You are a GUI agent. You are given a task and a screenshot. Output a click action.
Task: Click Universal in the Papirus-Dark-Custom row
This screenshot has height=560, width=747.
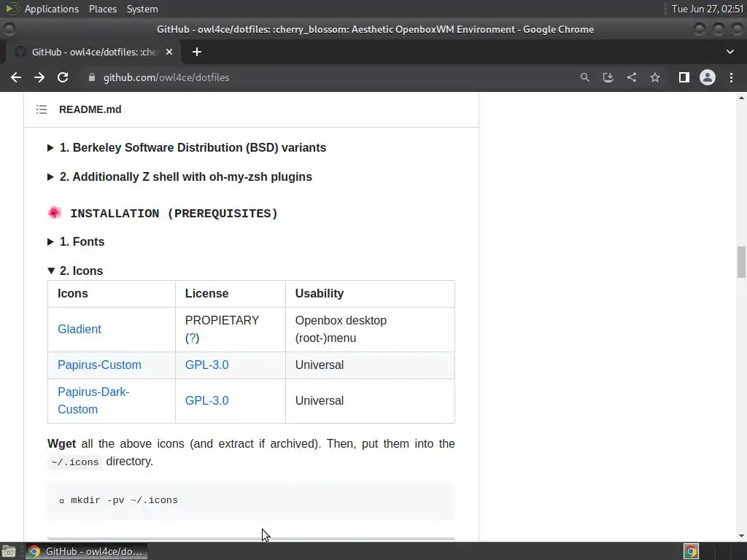(x=320, y=400)
